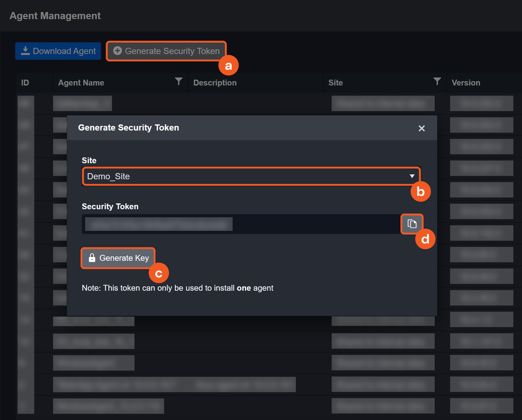
Task: Click the Agent Name column header
Action: point(81,83)
